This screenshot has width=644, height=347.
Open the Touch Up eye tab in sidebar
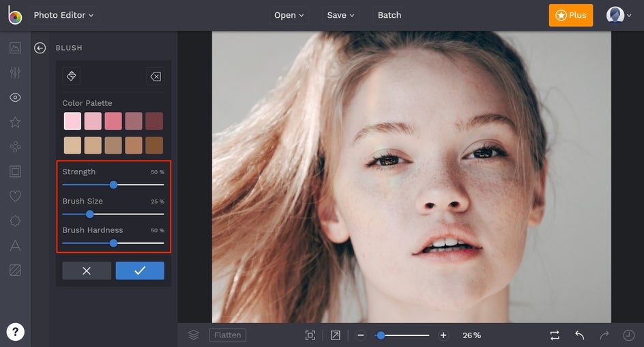pos(15,98)
